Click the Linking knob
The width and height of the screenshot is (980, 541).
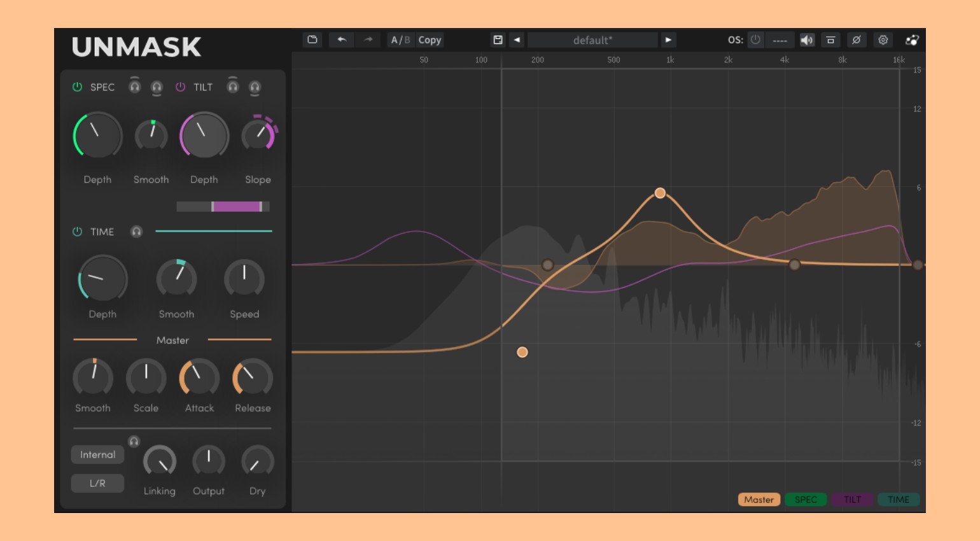[159, 461]
